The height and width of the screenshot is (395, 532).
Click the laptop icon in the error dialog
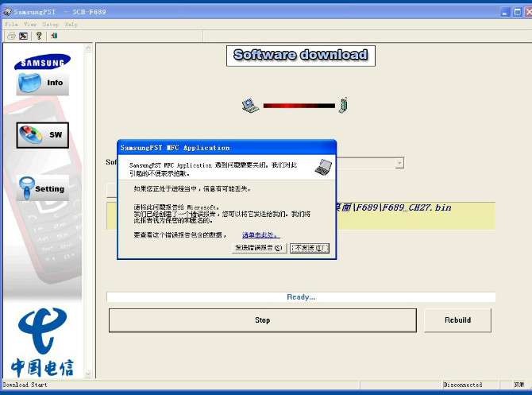pyautogui.click(x=323, y=167)
